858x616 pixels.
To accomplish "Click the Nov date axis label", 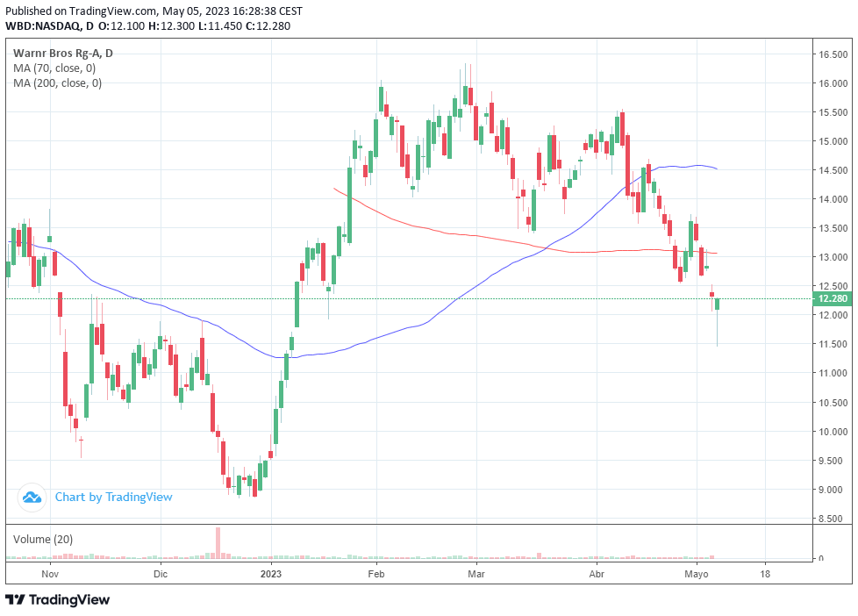I will pyautogui.click(x=50, y=574).
